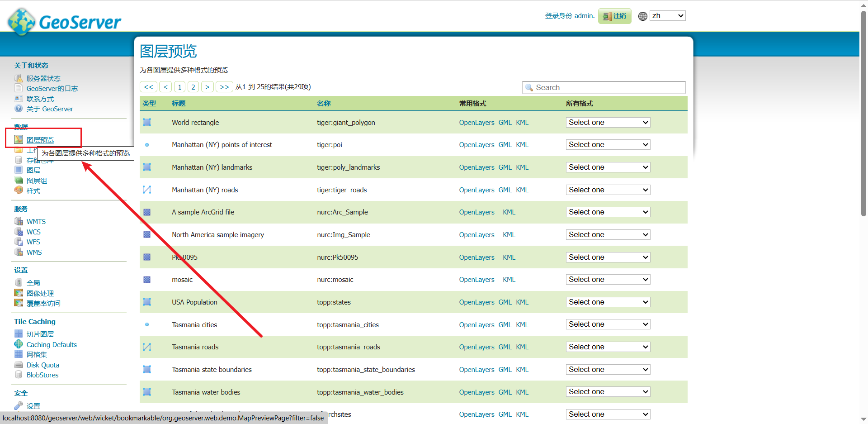
Task: Click the 覆盖率访问 coverage access icon
Action: 19,303
